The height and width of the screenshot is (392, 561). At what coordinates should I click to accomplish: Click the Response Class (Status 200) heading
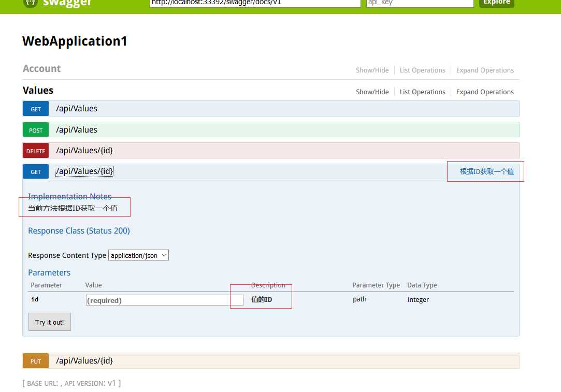[x=79, y=230]
